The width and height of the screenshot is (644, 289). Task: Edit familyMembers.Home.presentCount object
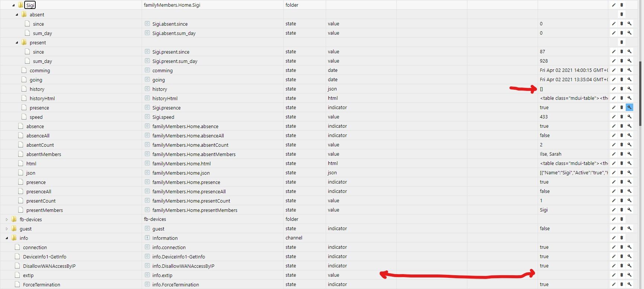(614, 201)
